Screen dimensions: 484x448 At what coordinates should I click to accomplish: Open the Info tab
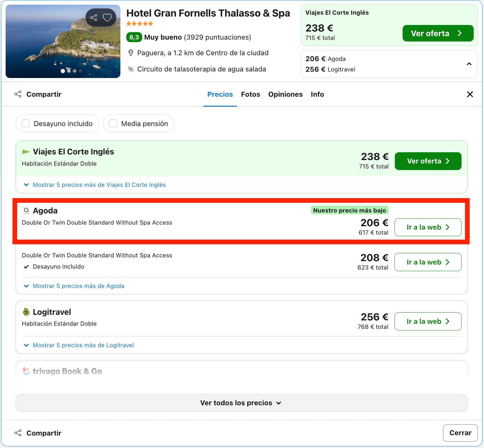coord(317,94)
